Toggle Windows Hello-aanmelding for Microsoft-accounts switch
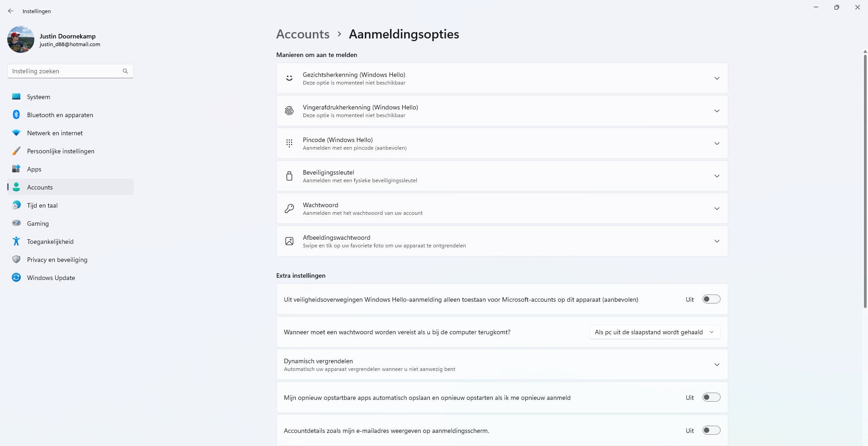This screenshot has height=446, width=868. 711,299
